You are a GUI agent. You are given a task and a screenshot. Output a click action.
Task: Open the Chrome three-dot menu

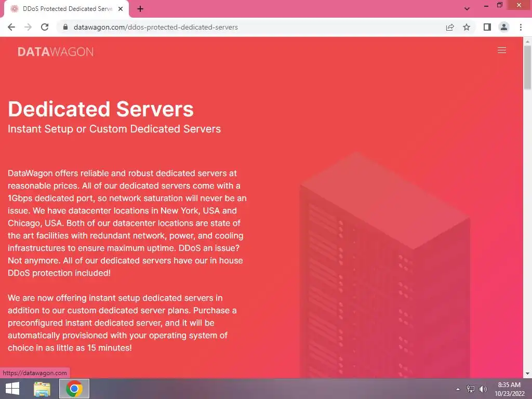pyautogui.click(x=521, y=27)
